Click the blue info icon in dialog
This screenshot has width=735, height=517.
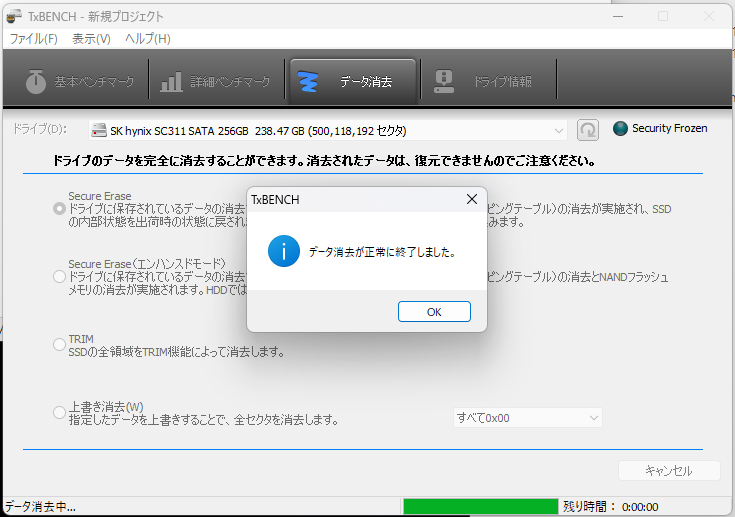tap(283, 252)
